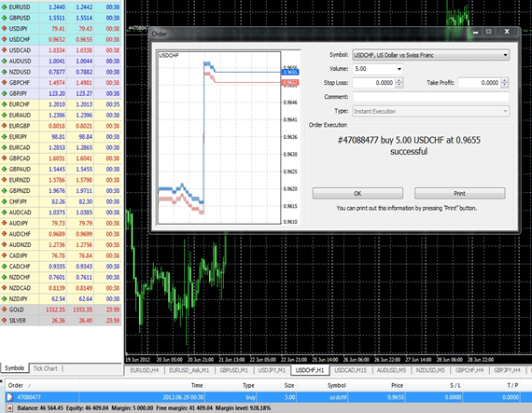Adjust Stop Loss spinner arrows
Screen dimensions: 532x413
coord(399,83)
